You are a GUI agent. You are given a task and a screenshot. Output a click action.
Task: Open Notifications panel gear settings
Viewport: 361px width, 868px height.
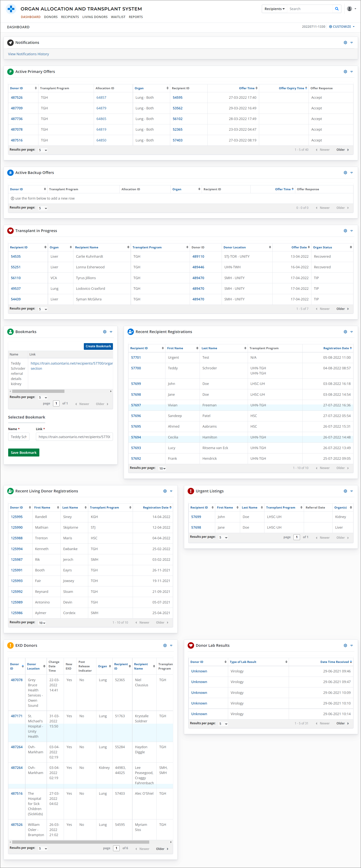click(x=345, y=43)
